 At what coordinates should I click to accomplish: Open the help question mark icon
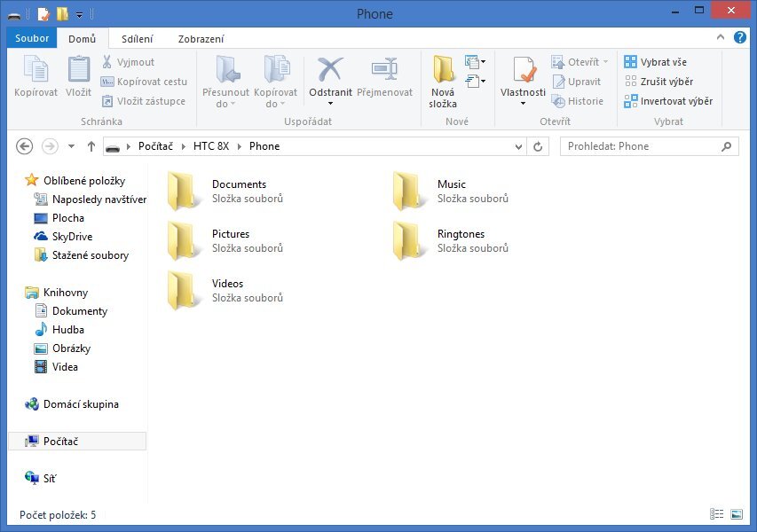pyautogui.click(x=739, y=38)
